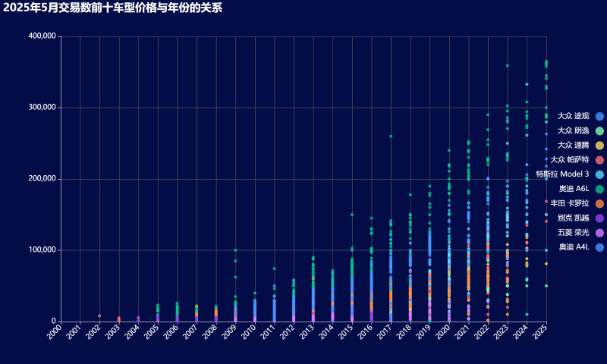Click the 2020 x-axis year label
Screen dimensions: 607x364
coord(442,331)
